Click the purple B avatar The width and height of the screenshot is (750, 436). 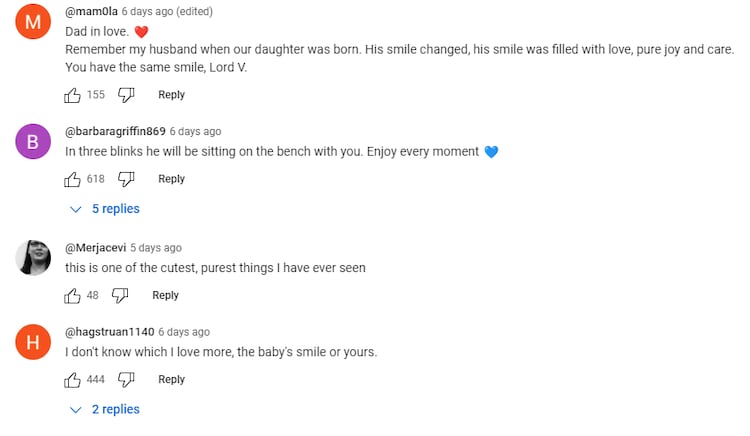tap(33, 142)
